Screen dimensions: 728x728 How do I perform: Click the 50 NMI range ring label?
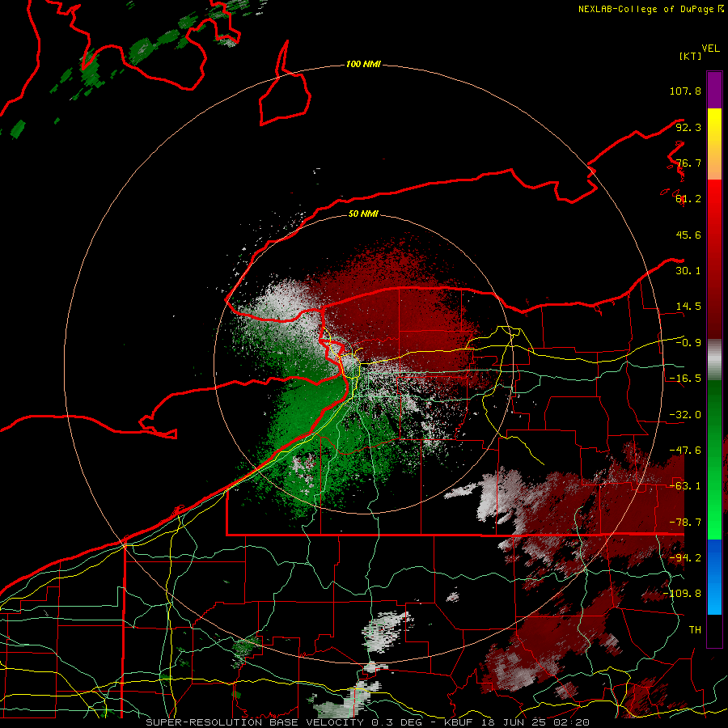pos(363,214)
